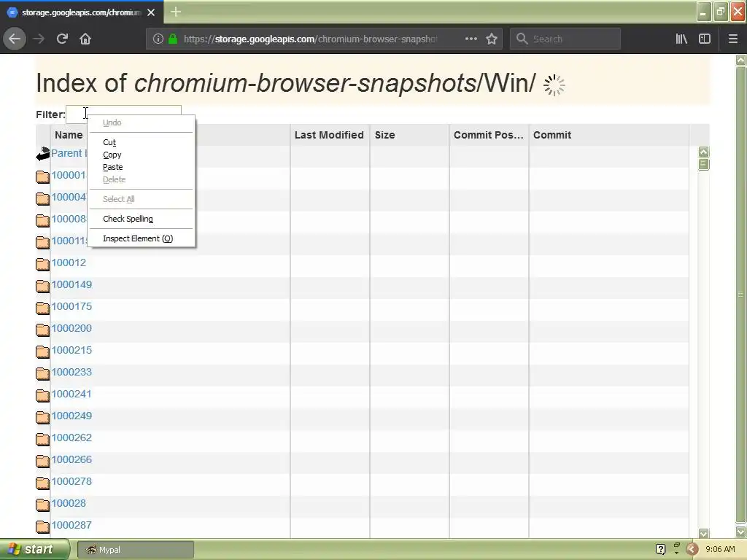747x560 pixels.
Task: Choose Cut from the context menu
Action: point(141,142)
